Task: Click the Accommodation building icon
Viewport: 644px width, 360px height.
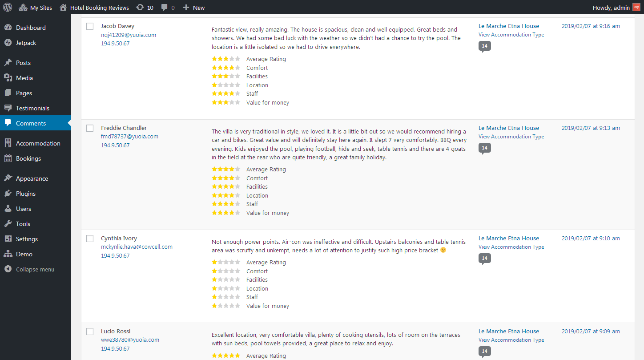Action: 8,143
